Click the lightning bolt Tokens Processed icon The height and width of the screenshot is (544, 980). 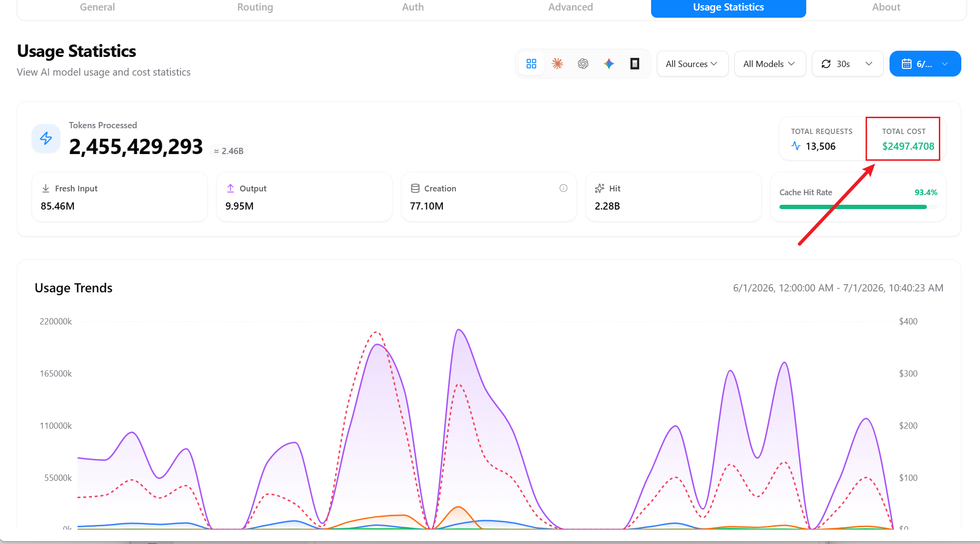[x=46, y=138]
